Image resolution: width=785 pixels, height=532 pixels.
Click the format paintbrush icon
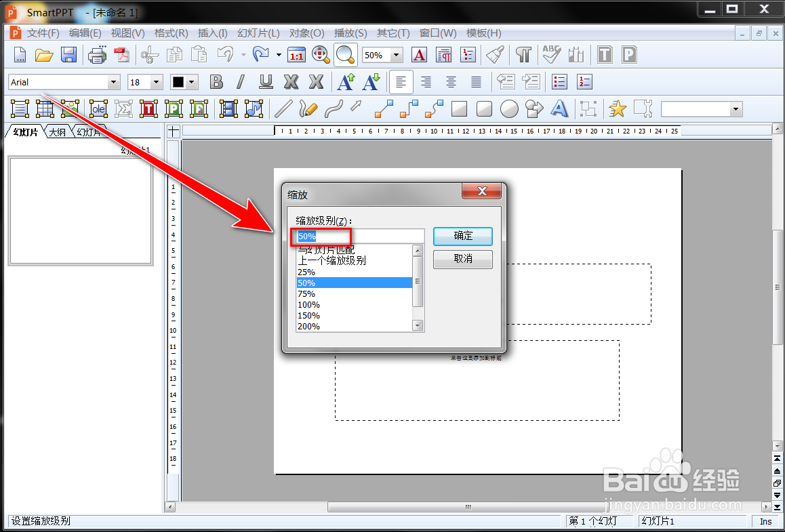(x=495, y=54)
